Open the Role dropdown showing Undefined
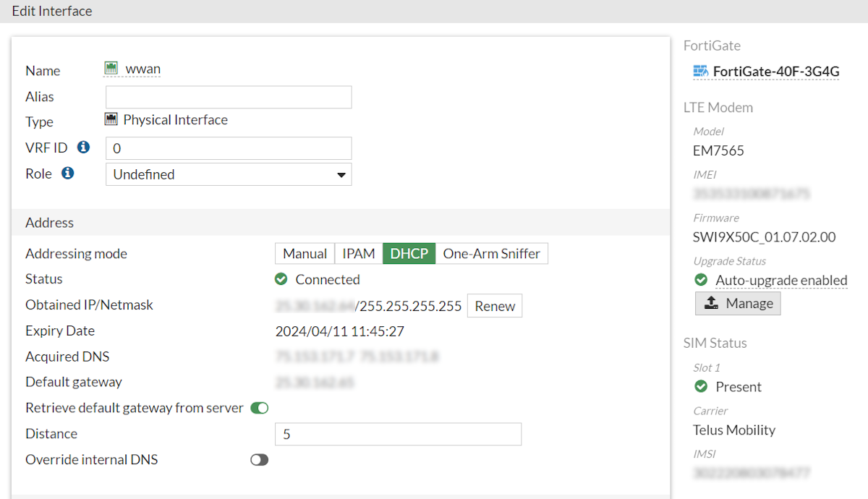868x499 pixels. click(x=228, y=174)
